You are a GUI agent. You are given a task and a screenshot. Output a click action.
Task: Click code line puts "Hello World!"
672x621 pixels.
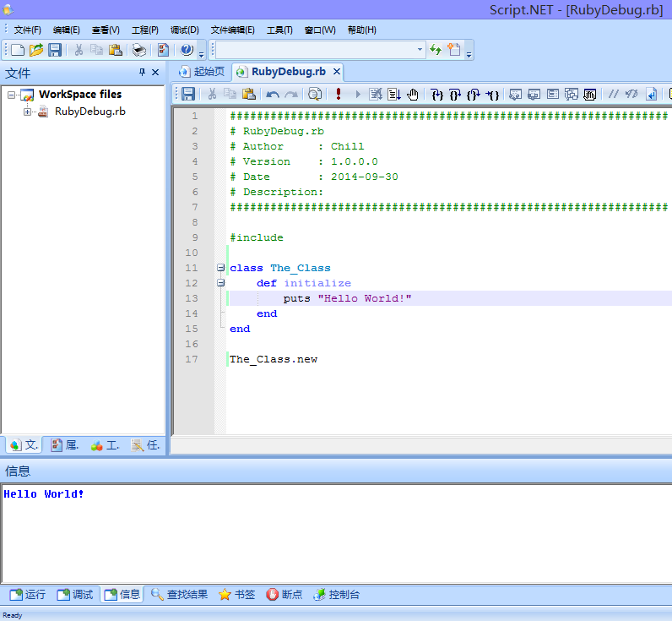click(x=347, y=298)
